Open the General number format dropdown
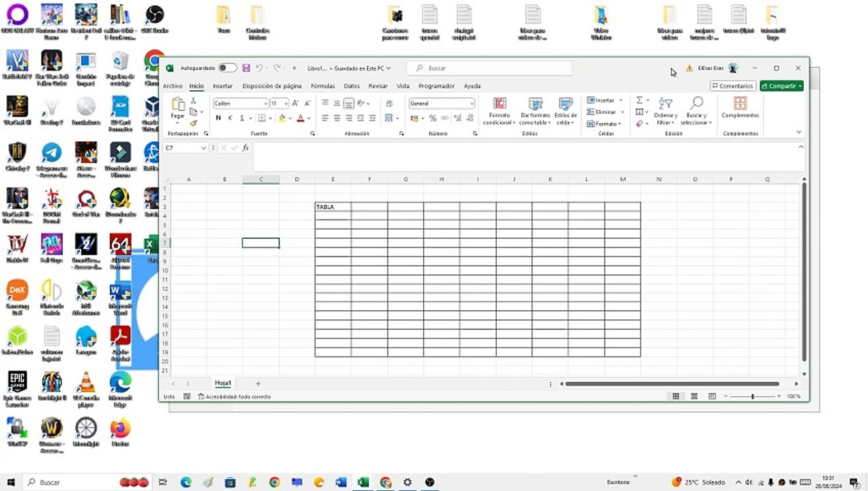Screen dimensions: 868x491 point(472,104)
